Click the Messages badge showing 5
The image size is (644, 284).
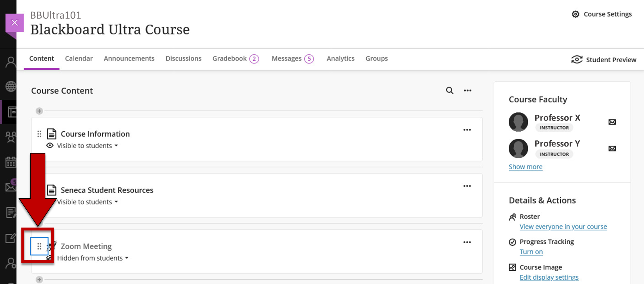309,59
